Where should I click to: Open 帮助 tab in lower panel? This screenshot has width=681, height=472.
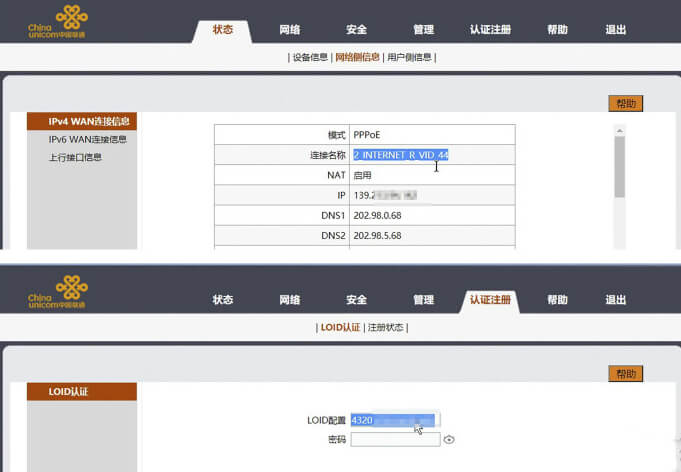click(557, 300)
